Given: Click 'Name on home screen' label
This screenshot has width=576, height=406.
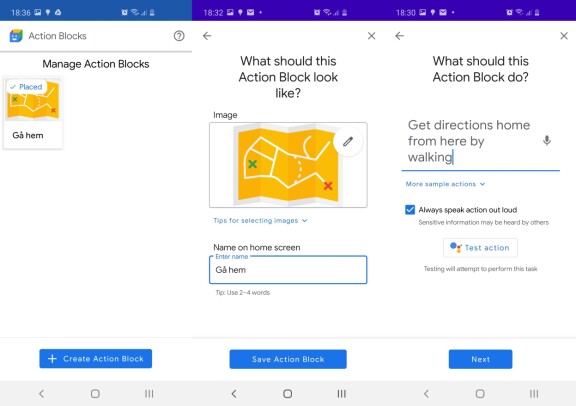Looking at the screenshot, I should pyautogui.click(x=257, y=247).
